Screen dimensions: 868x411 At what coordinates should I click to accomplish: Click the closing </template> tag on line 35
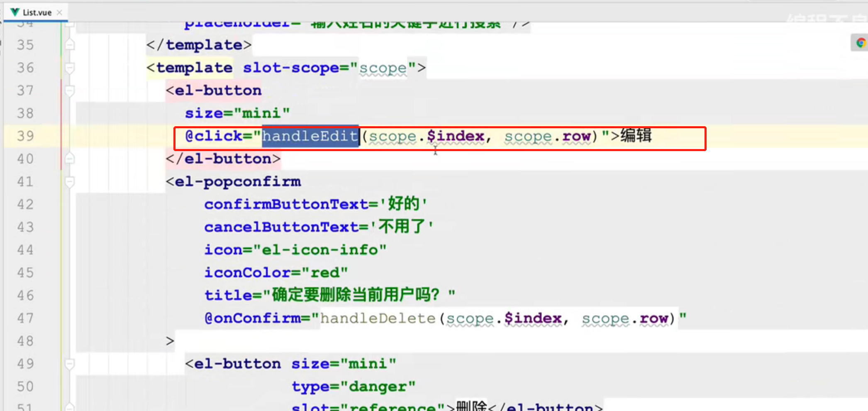(x=199, y=44)
